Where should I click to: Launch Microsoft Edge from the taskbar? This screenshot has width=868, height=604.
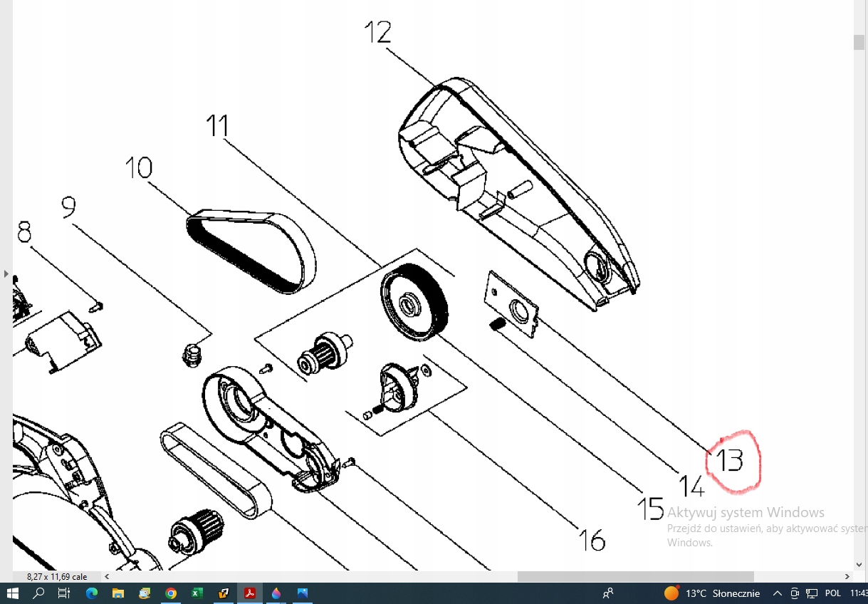[91, 593]
